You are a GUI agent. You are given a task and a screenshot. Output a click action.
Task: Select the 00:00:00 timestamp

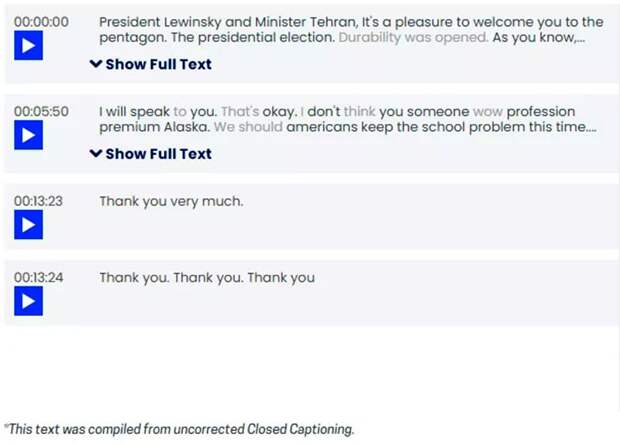pyautogui.click(x=42, y=22)
